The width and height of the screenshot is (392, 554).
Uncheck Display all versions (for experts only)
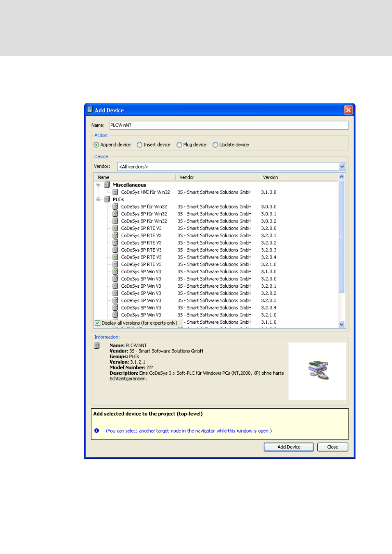[x=98, y=323]
